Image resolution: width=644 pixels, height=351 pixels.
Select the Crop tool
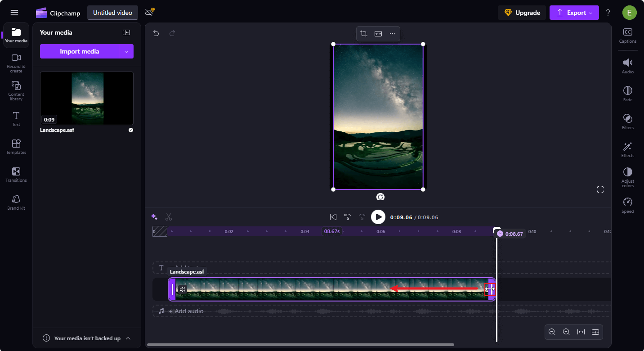click(x=364, y=34)
